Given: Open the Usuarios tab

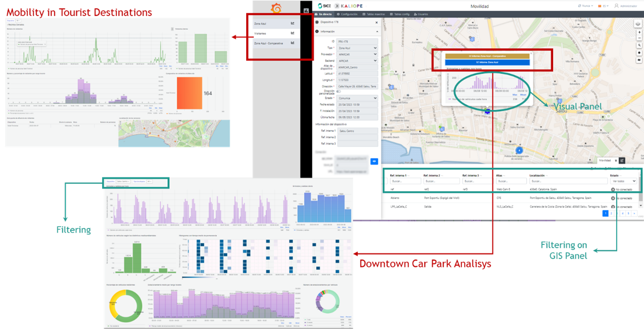Looking at the screenshot, I should point(421,15).
